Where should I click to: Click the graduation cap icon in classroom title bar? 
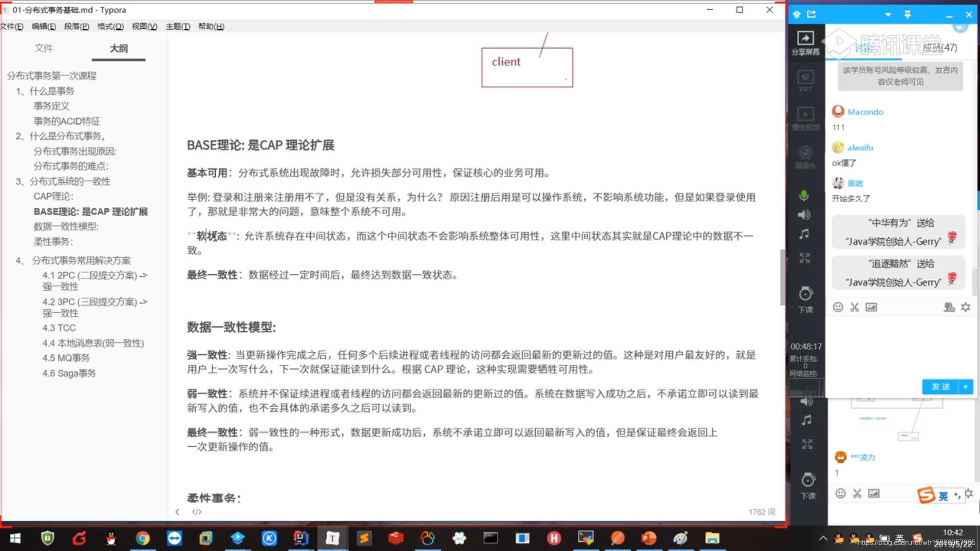click(x=797, y=14)
